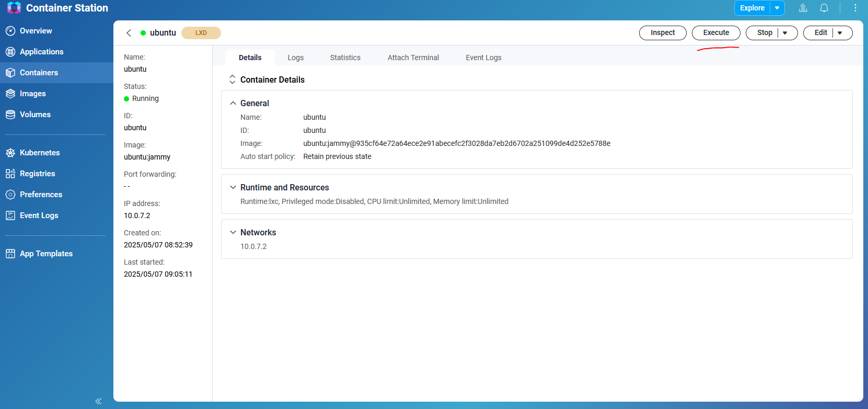The width and height of the screenshot is (868, 409).
Task: Switch to the Details tab
Action: [x=250, y=58]
